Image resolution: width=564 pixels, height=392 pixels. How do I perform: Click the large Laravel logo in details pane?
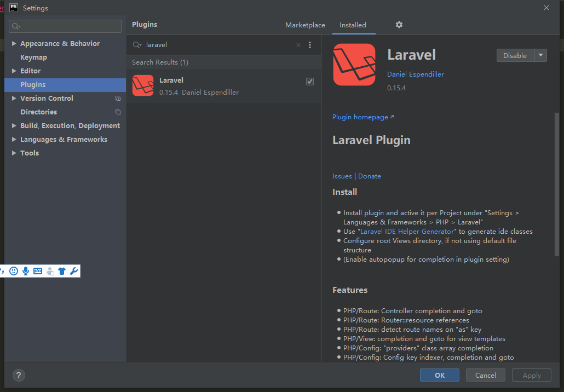click(354, 65)
